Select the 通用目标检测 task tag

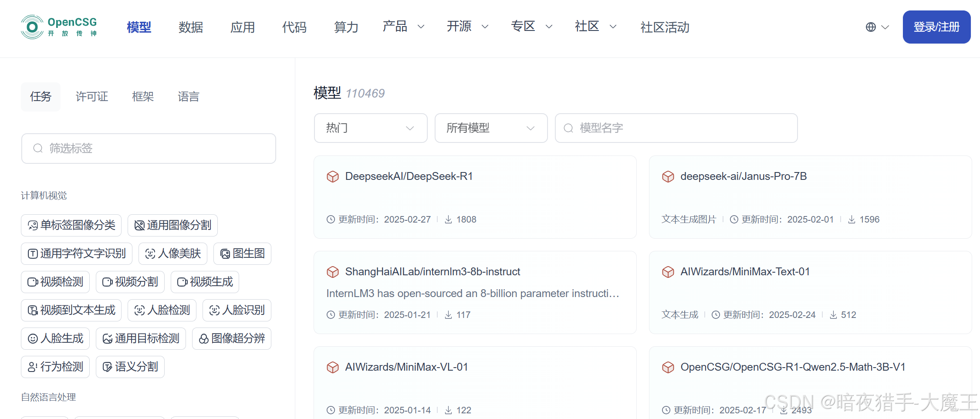141,338
